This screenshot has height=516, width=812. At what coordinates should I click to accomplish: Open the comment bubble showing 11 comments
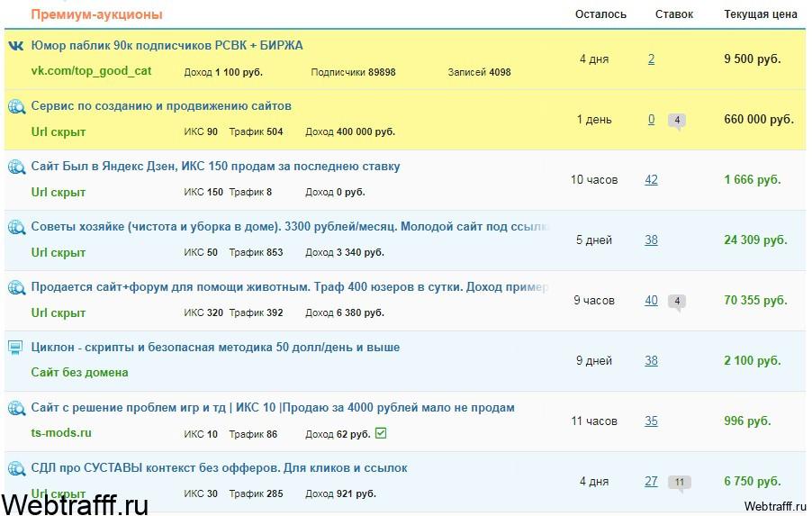coord(680,483)
